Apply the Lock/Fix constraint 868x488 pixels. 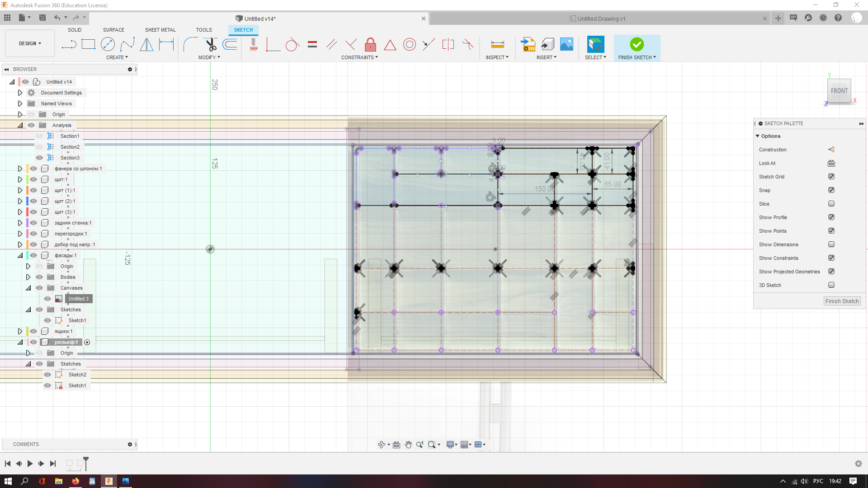(x=370, y=44)
